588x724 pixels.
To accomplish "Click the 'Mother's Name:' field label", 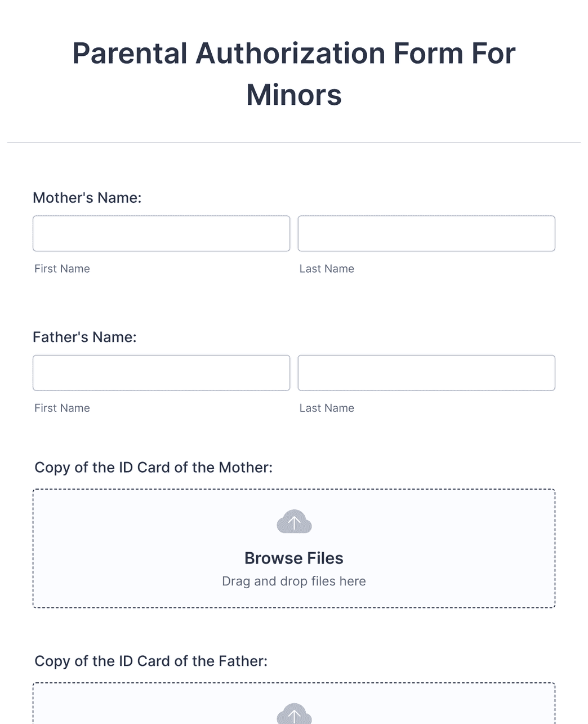I will click(x=87, y=198).
